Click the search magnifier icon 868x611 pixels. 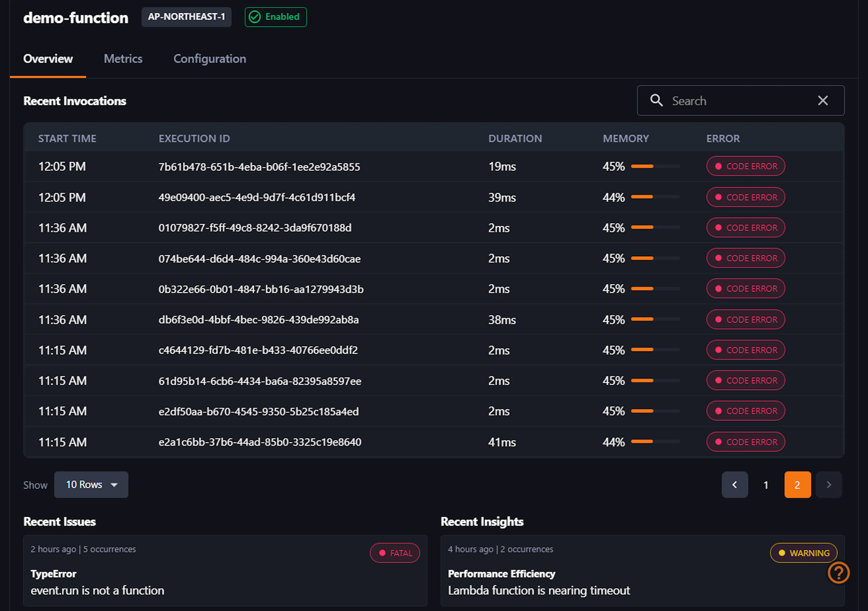click(x=656, y=101)
